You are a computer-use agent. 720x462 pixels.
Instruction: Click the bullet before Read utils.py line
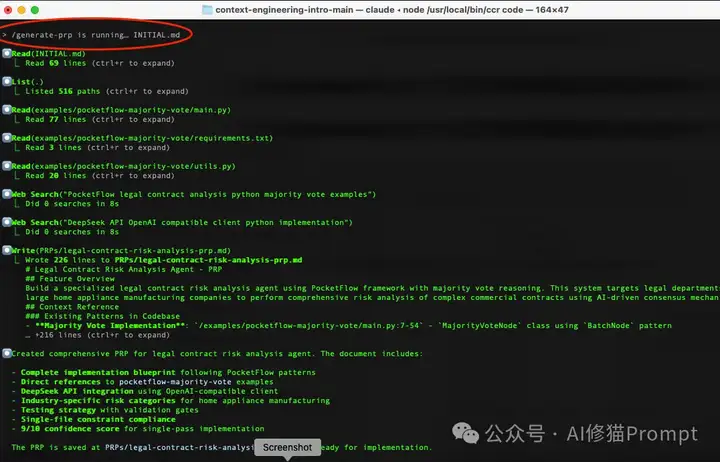pos(7,165)
